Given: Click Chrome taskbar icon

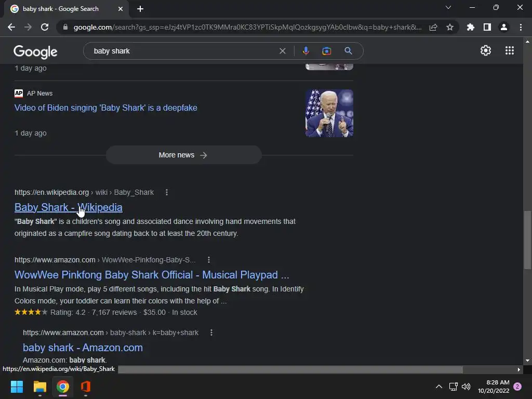Looking at the screenshot, I should pos(63,387).
